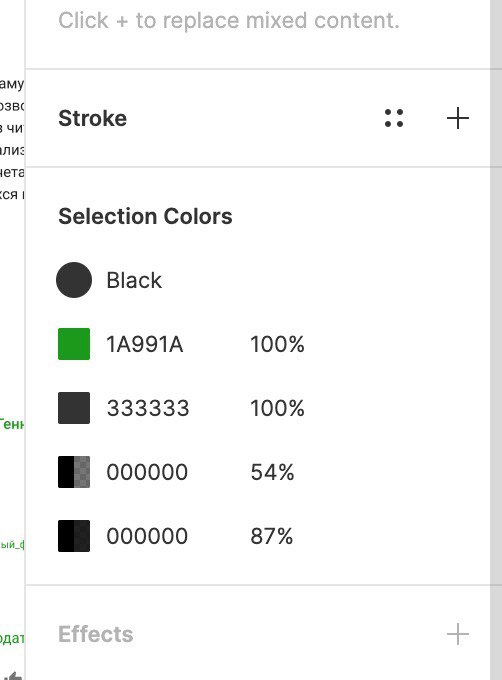Click the Effects section header
The image size is (502, 680).
coord(95,634)
